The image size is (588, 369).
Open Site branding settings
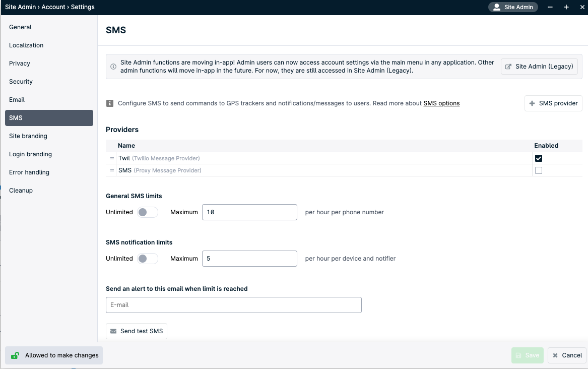[x=49, y=136]
